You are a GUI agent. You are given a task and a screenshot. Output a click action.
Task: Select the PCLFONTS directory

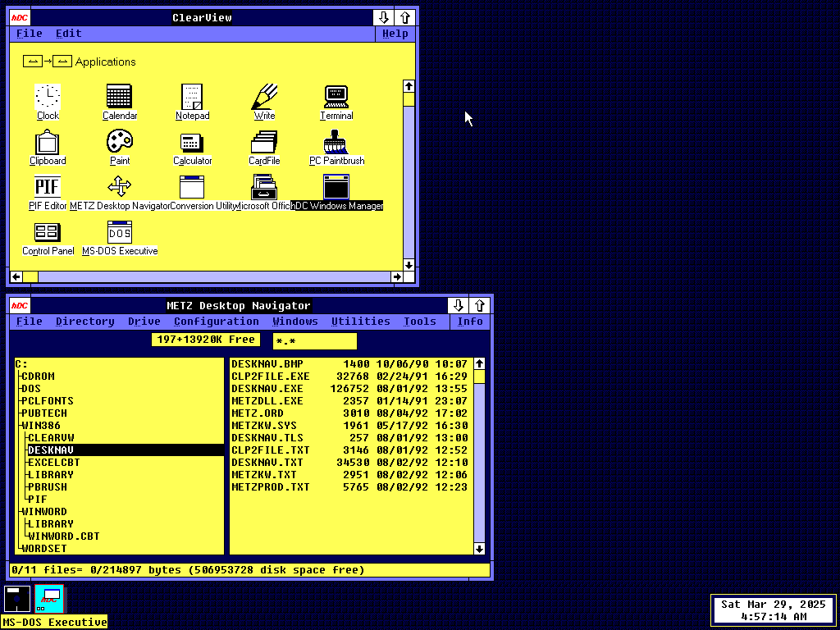48,401
